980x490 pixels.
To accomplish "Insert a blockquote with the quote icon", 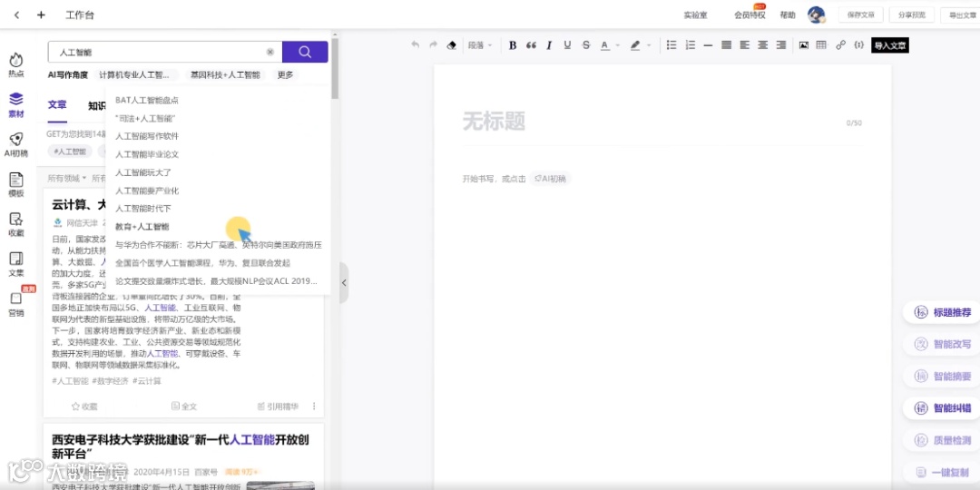I will 531,45.
